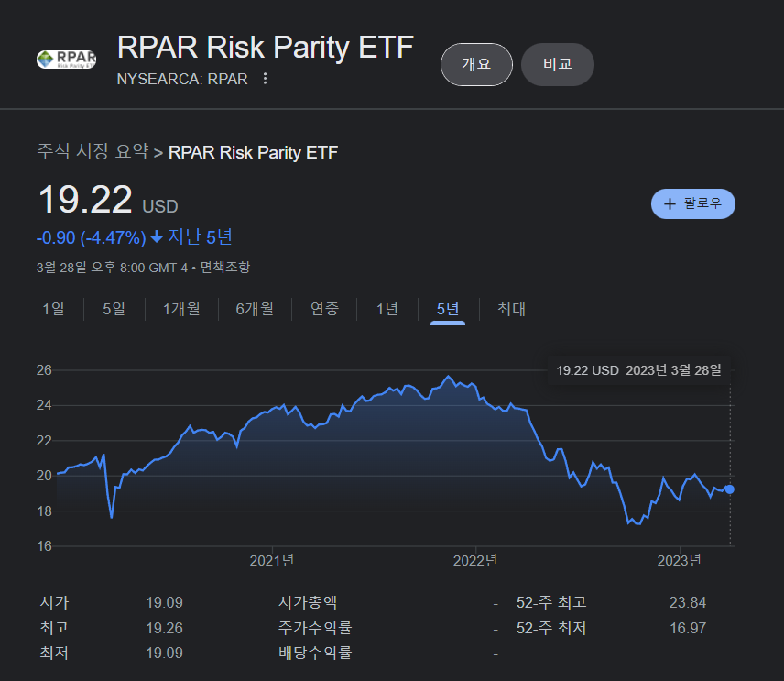Click the blue data point on chart
The height and width of the screenshot is (681, 784).
[729, 489]
